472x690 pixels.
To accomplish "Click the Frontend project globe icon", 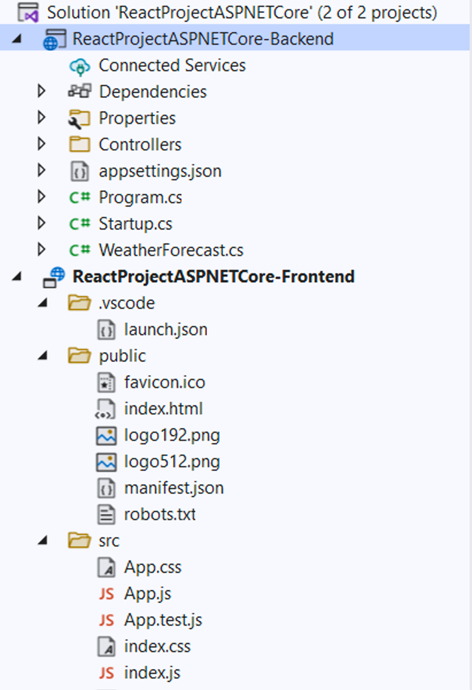I will click(54, 277).
